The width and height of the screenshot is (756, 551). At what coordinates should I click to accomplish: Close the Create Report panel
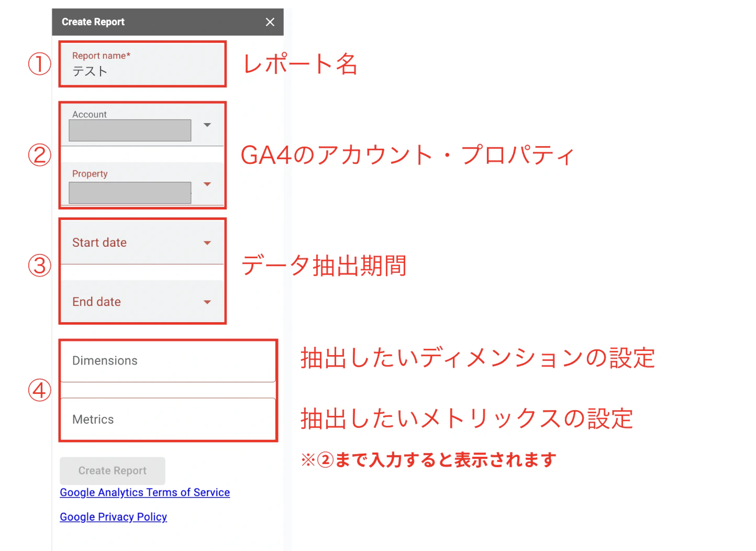coord(270,22)
